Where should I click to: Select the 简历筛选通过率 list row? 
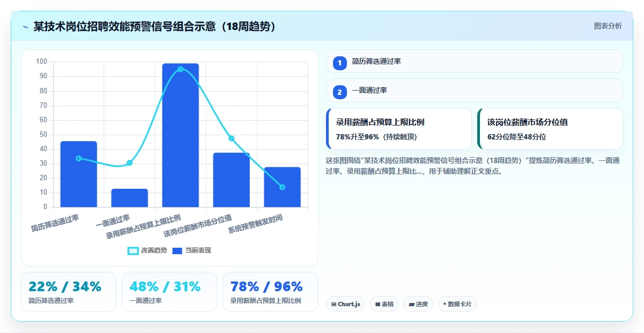[474, 61]
